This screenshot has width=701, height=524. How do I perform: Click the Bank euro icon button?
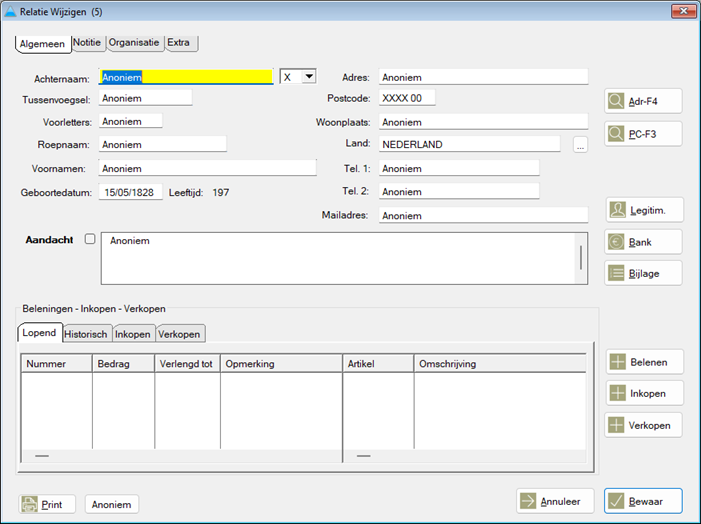(616, 242)
